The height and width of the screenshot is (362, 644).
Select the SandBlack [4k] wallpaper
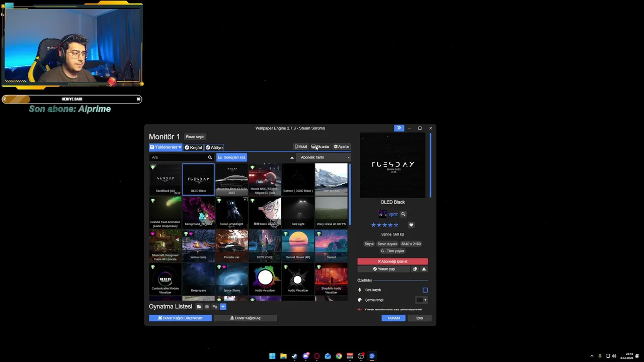click(165, 179)
